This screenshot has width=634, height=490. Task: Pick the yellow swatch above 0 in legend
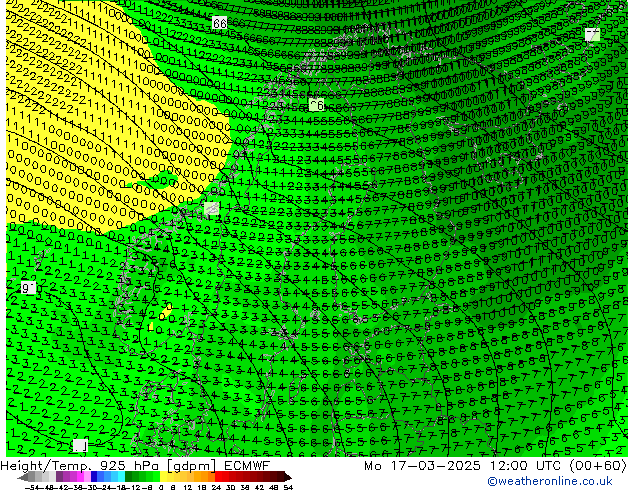click(x=163, y=477)
